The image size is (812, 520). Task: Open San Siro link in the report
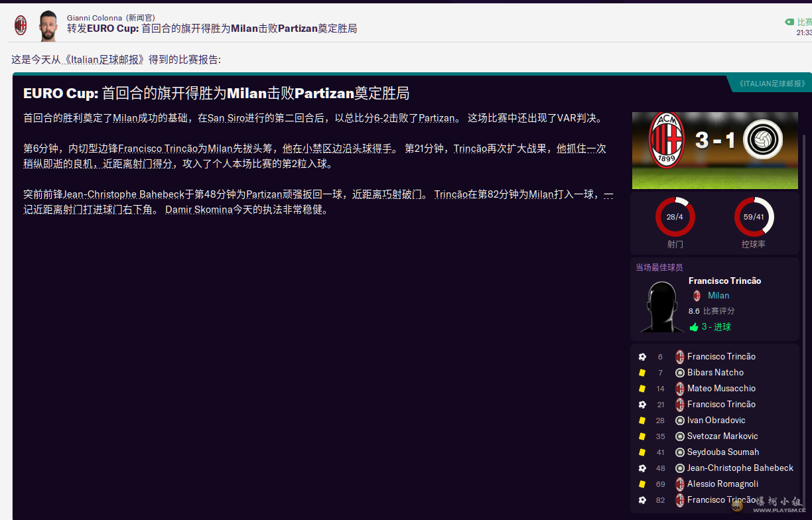pyautogui.click(x=226, y=119)
